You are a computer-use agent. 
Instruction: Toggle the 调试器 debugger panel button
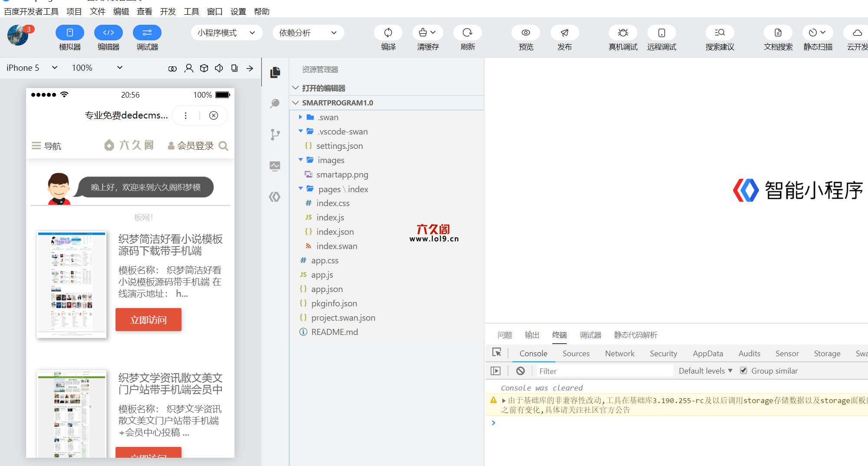pos(147,33)
